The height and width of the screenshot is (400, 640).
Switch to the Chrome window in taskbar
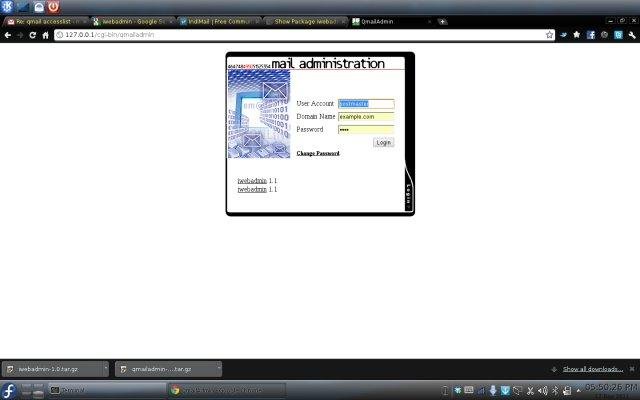tap(227, 391)
